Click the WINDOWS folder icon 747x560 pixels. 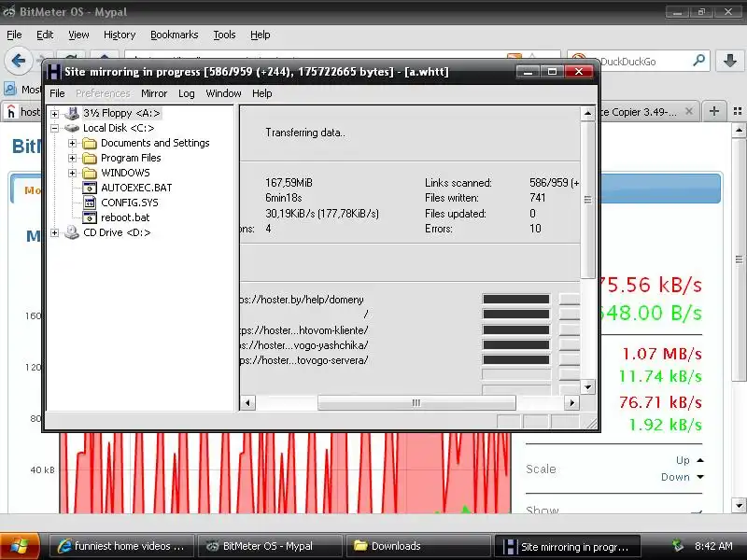pyautogui.click(x=90, y=173)
